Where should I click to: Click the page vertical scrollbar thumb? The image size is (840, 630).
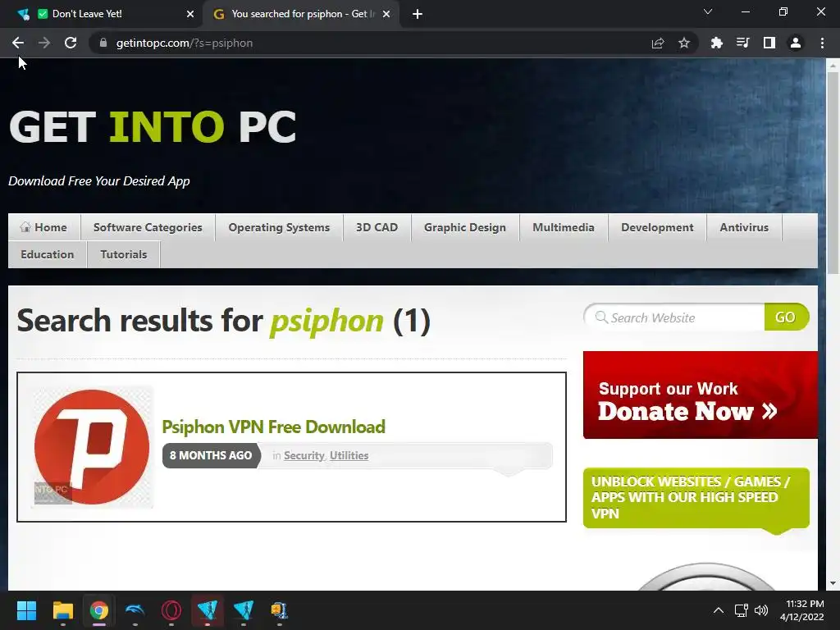(833, 175)
